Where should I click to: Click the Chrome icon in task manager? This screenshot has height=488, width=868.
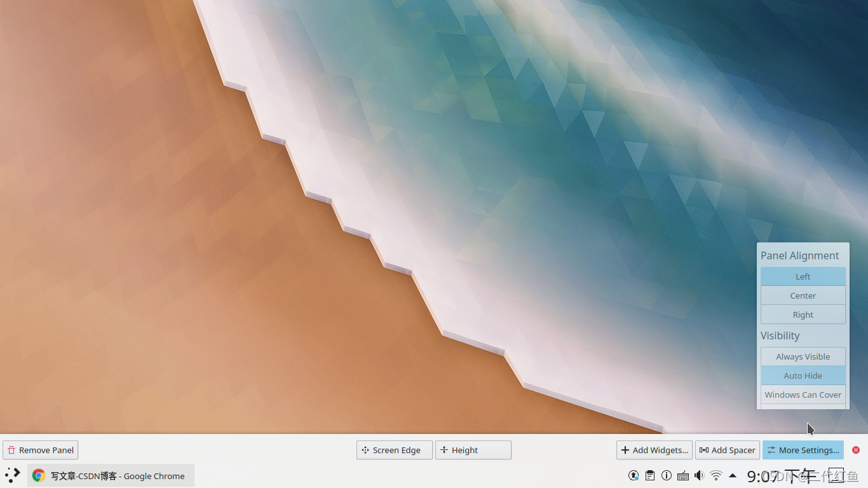[39, 475]
